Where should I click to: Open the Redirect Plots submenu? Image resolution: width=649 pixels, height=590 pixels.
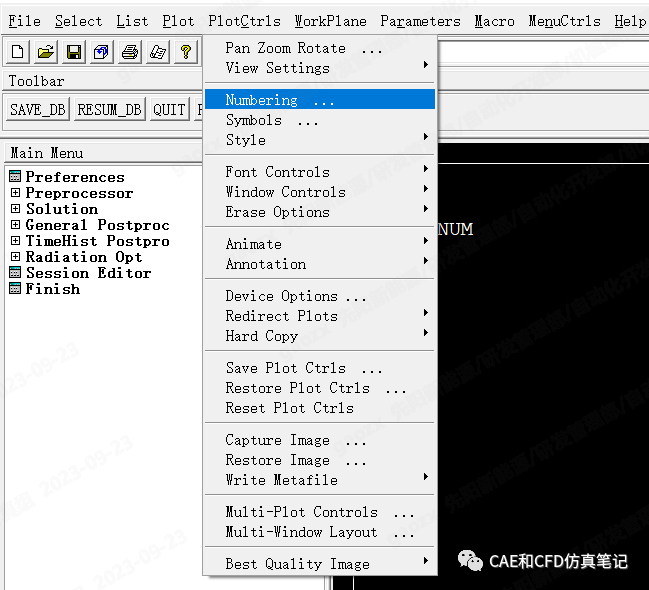coord(320,316)
